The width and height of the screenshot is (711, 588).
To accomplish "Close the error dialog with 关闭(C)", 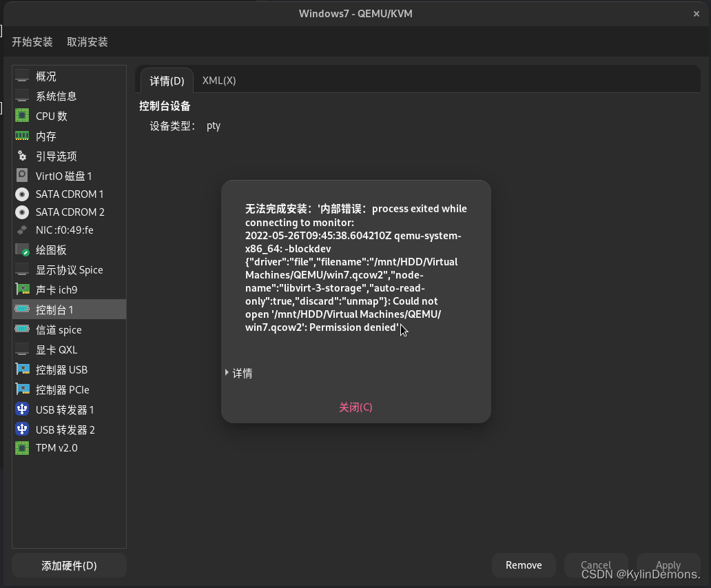I will click(355, 407).
